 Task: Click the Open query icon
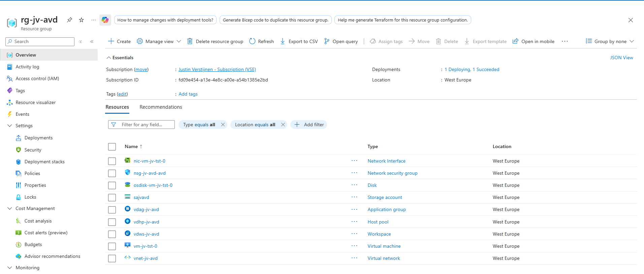point(327,41)
